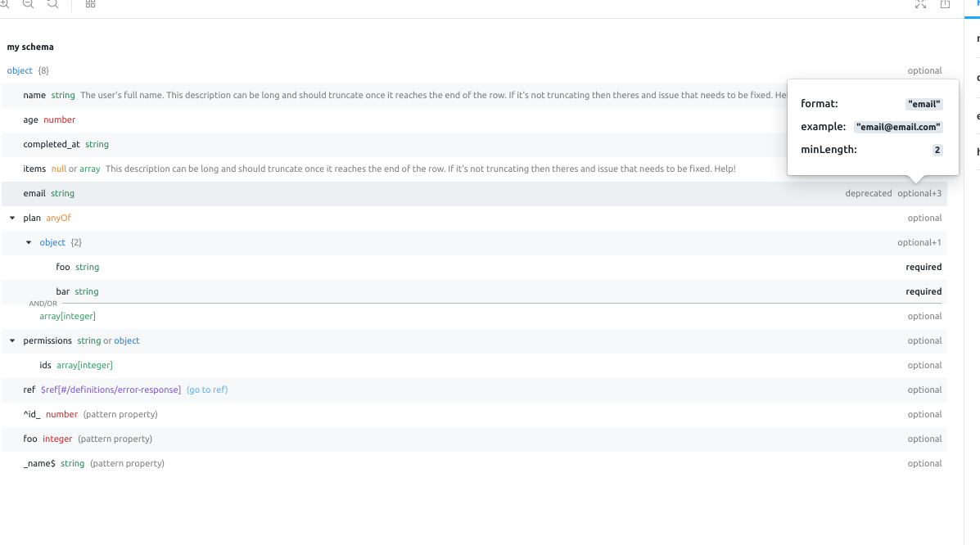Click the reset zoom magnifier icon

(x=53, y=4)
